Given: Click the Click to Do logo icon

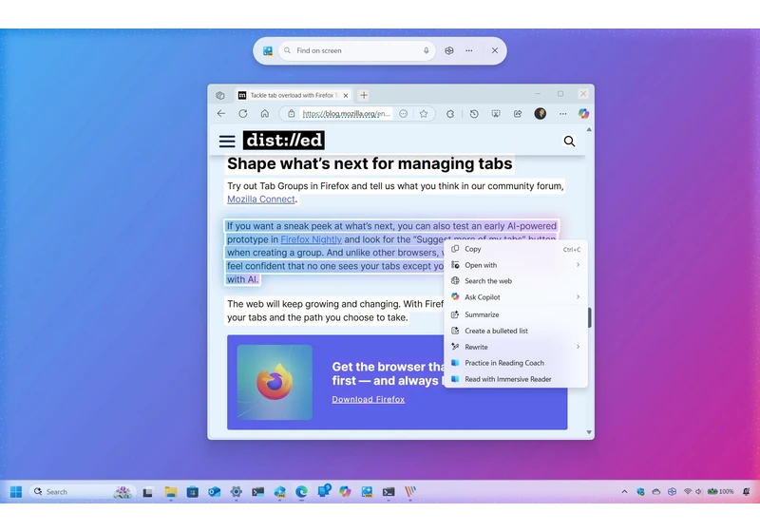Looking at the screenshot, I should [268, 51].
